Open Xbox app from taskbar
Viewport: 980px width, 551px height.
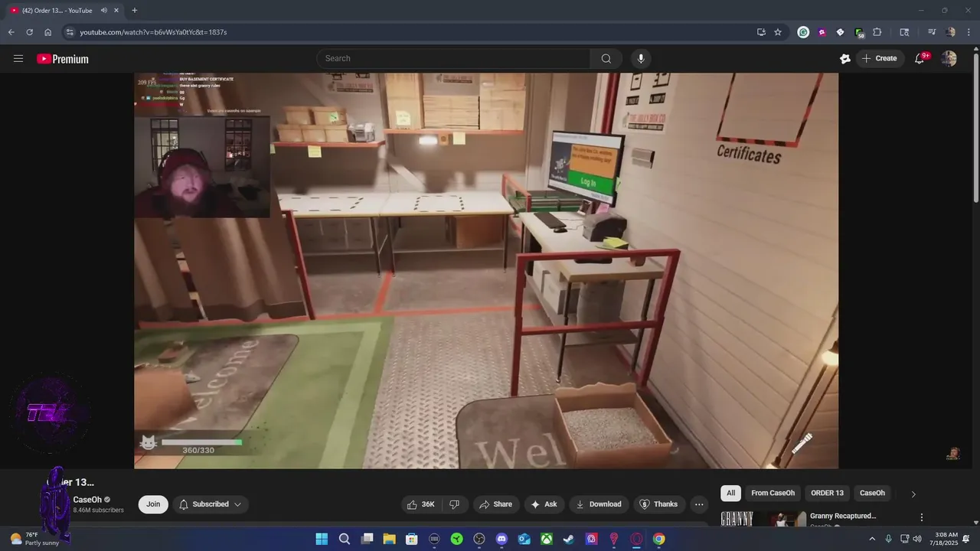click(547, 539)
